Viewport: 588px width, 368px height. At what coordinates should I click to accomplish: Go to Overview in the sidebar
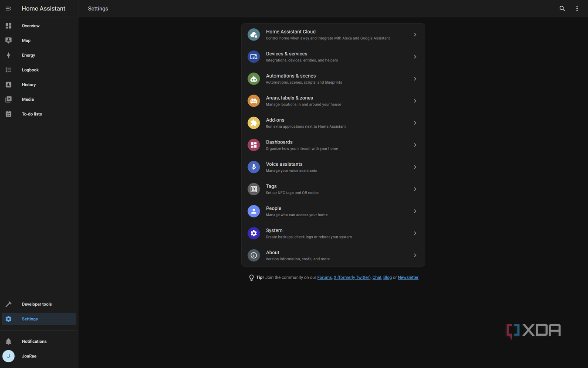pos(30,26)
